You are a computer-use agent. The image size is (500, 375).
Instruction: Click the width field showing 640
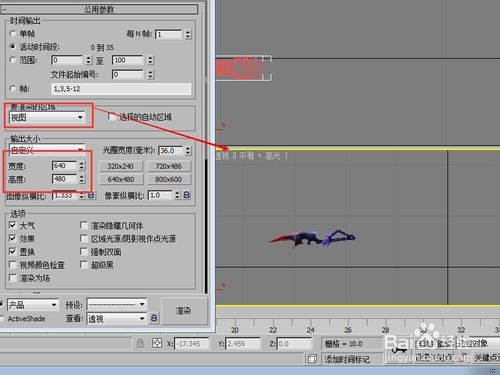click(65, 166)
